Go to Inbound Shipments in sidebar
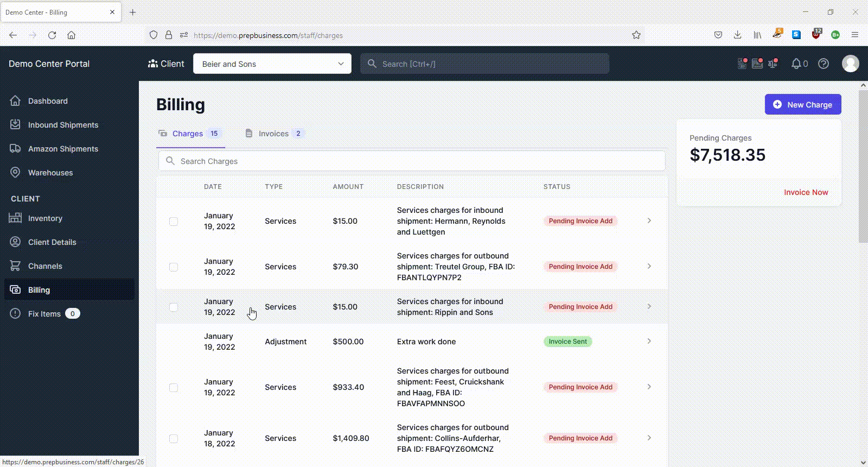This screenshot has width=868, height=467. tap(63, 125)
